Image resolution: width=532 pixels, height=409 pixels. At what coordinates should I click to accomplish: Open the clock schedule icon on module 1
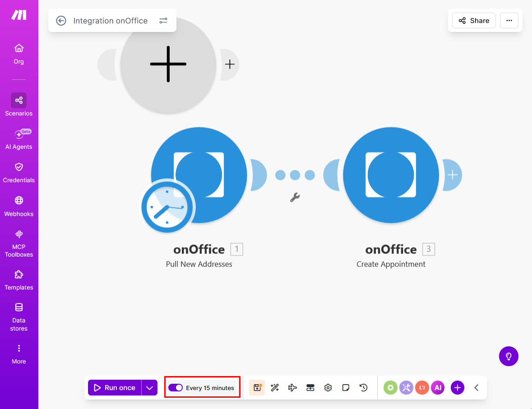click(x=167, y=207)
